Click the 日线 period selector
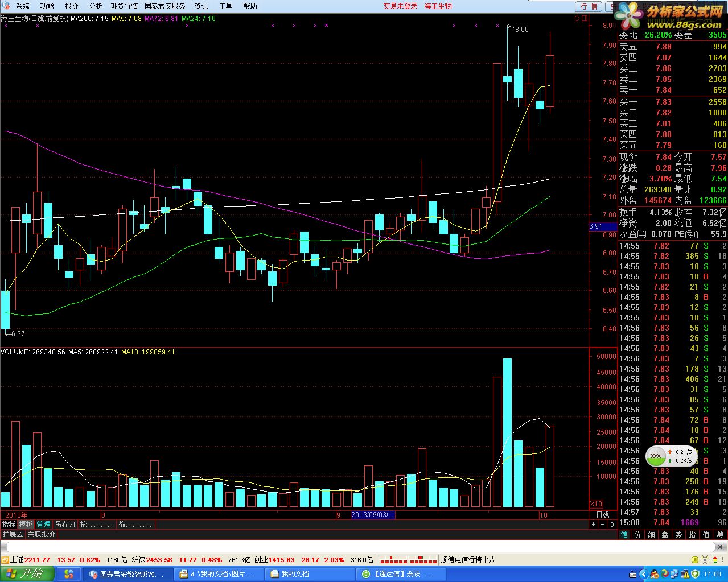 click(602, 515)
